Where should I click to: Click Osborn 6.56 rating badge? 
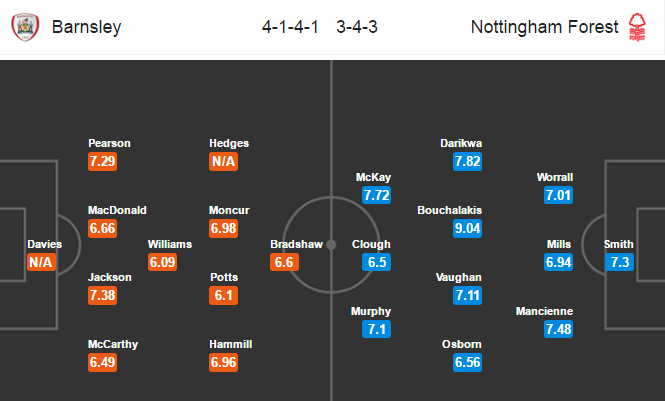(x=467, y=362)
